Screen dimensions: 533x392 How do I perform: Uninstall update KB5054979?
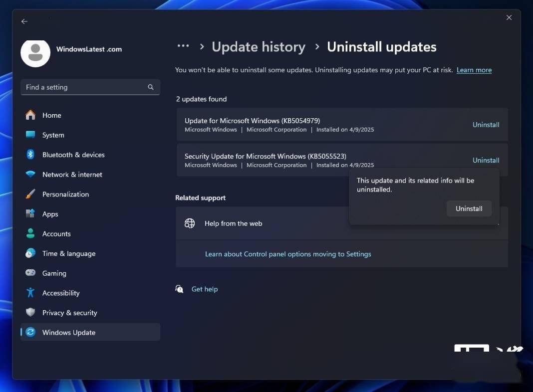click(486, 125)
